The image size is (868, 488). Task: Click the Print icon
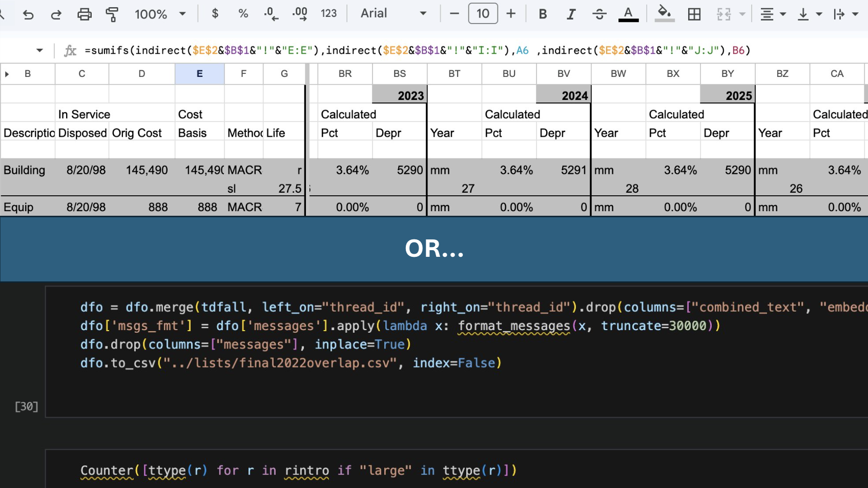point(84,14)
